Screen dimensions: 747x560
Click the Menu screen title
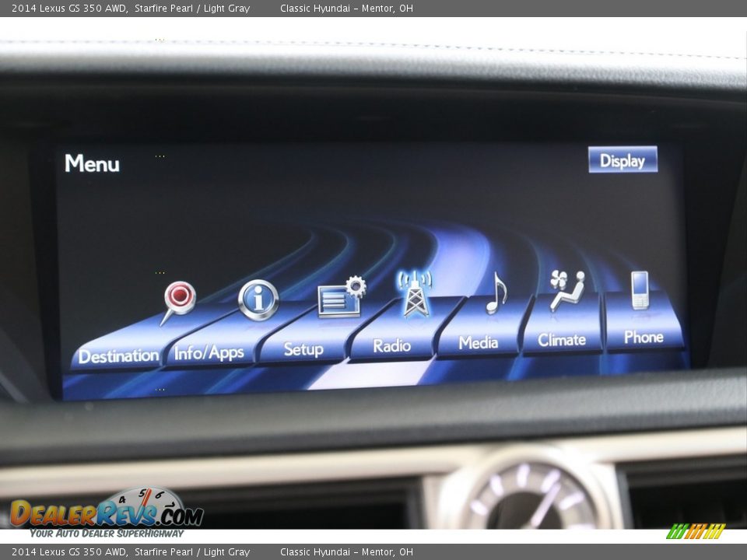coord(92,163)
